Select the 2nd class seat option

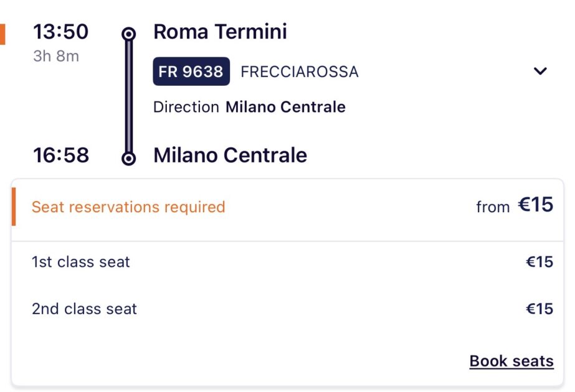84,309
